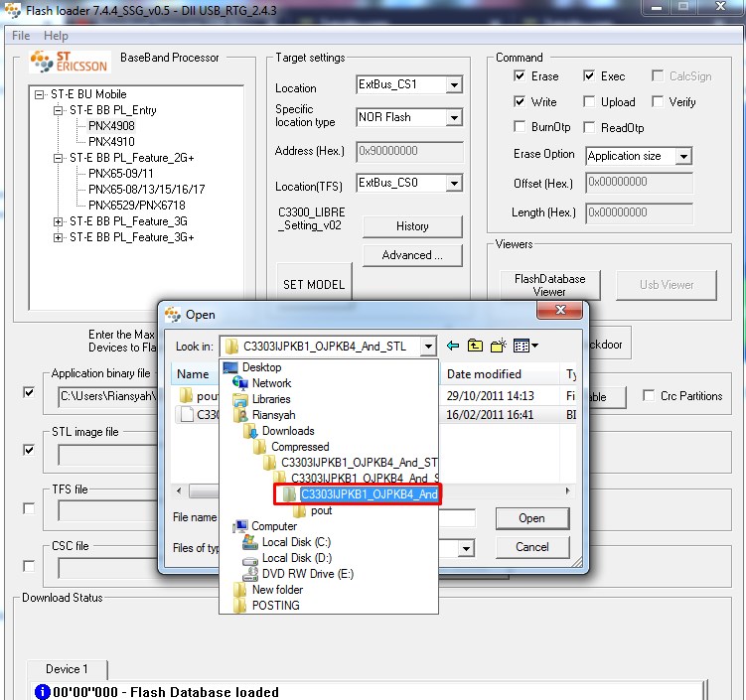The width and height of the screenshot is (746, 700).
Task: Enable the Erase command checkbox
Action: click(x=520, y=75)
